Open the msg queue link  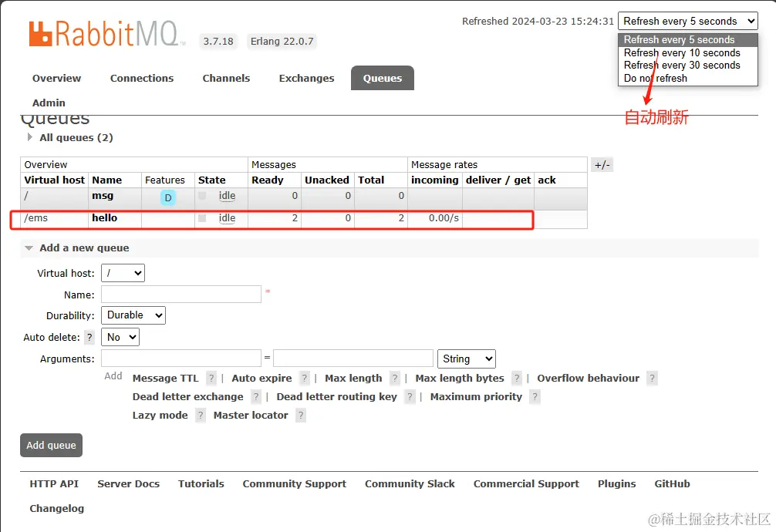[103, 196]
